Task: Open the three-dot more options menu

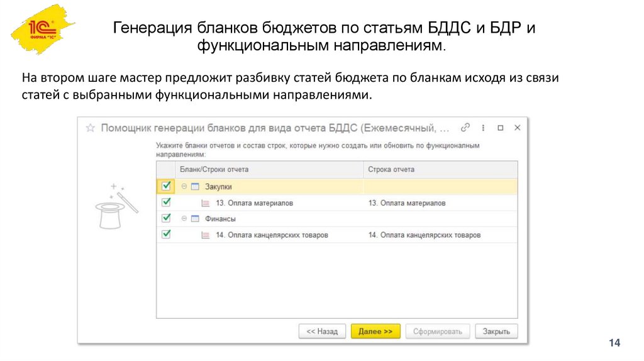Action: (483, 127)
